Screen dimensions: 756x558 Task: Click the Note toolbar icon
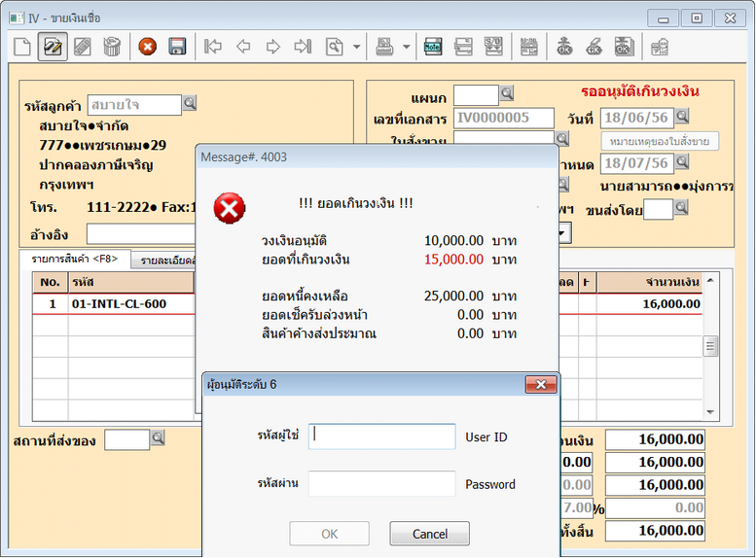click(x=433, y=46)
